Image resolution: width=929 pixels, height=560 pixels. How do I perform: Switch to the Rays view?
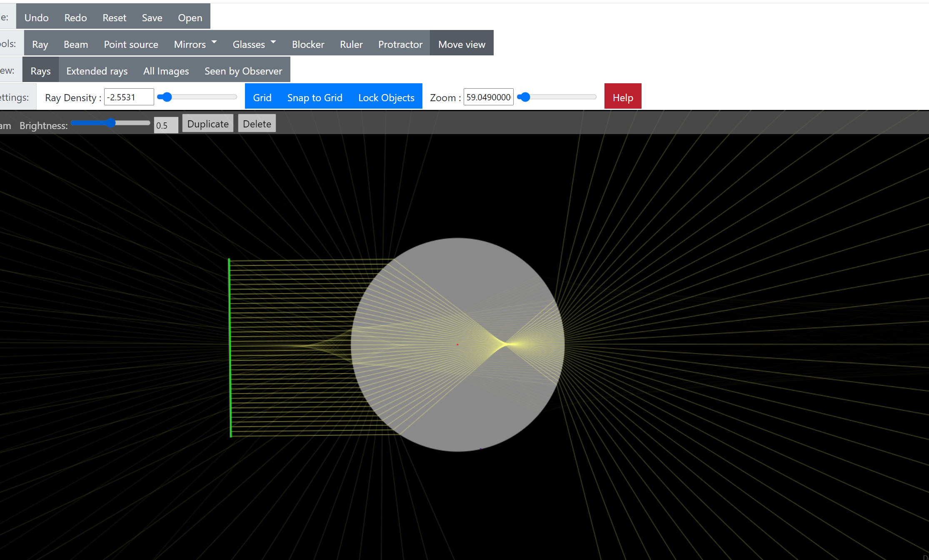click(x=40, y=71)
